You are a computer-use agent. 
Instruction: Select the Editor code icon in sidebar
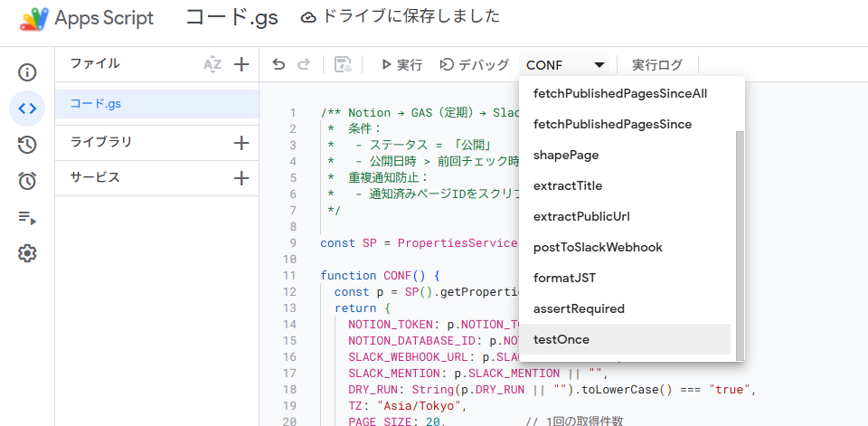tap(27, 109)
